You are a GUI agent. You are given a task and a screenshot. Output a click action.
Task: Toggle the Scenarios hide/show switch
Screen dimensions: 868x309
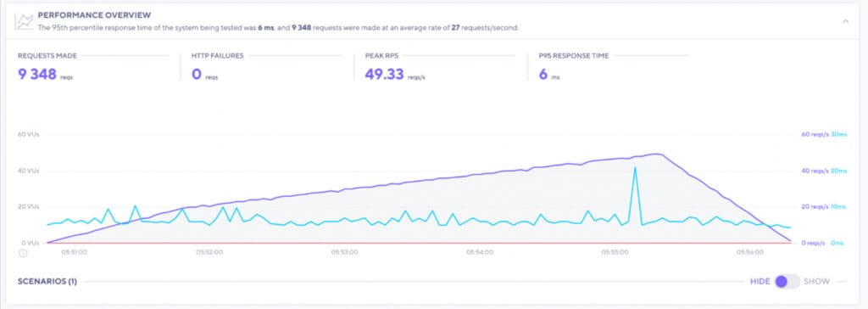(787, 282)
